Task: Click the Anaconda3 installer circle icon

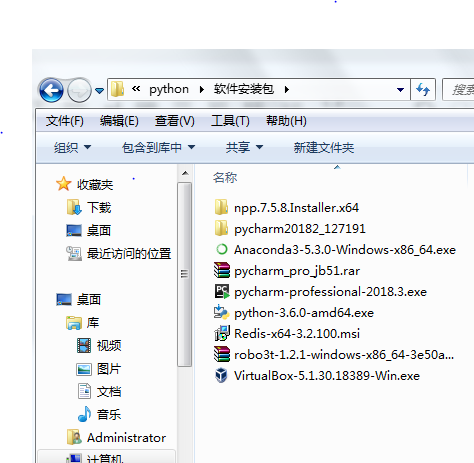Action: (222, 249)
